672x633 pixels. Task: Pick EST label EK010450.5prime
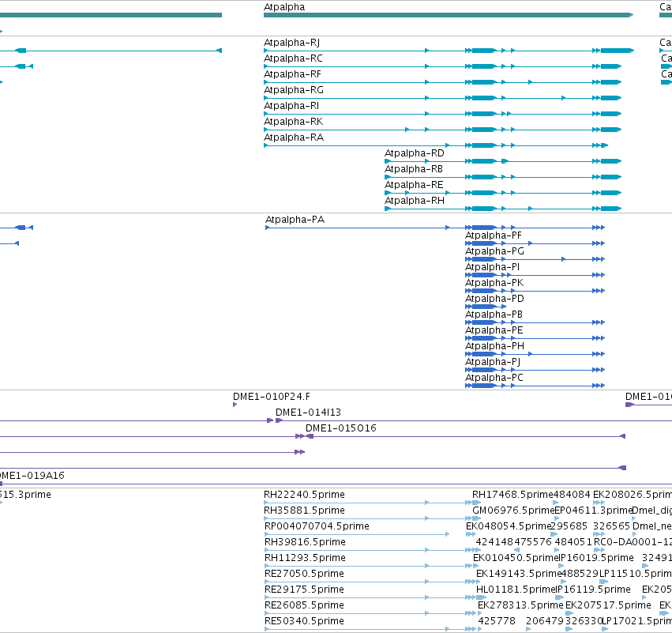516,559
